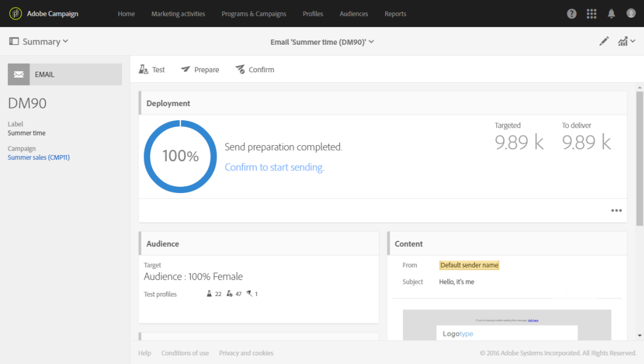The width and height of the screenshot is (644, 364).
Task: Click the user profile avatar
Action: (x=631, y=13)
